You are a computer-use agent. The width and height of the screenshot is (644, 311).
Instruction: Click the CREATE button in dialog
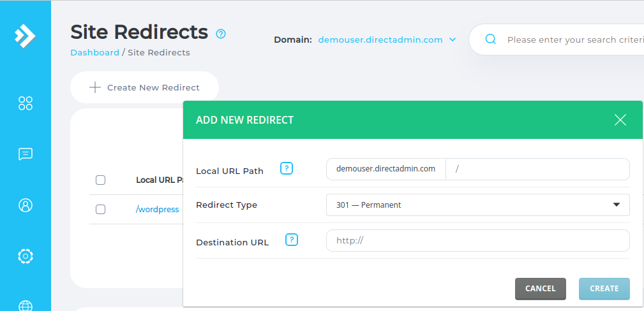coord(604,289)
